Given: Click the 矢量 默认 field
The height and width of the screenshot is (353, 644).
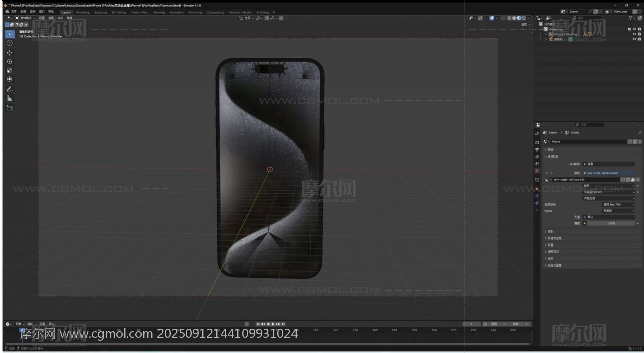Looking at the screenshot, I should tap(609, 217).
